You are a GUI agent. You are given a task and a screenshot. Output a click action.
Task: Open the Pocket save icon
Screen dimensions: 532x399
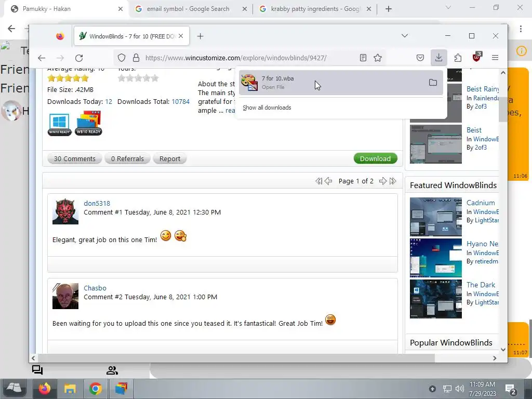420,58
